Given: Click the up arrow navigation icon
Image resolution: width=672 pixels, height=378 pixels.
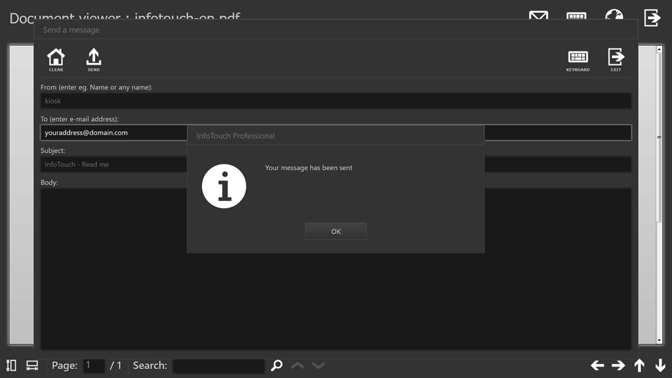Looking at the screenshot, I should tap(639, 366).
